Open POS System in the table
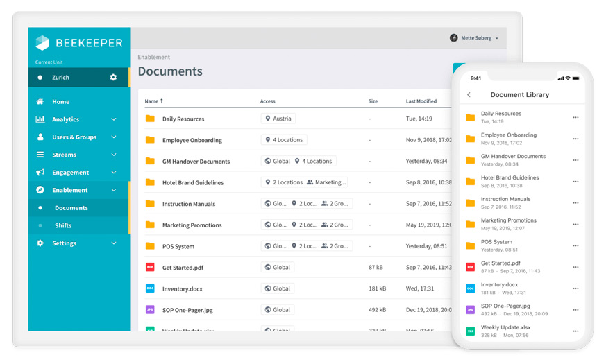This screenshot has height=364, width=606. pyautogui.click(x=178, y=246)
